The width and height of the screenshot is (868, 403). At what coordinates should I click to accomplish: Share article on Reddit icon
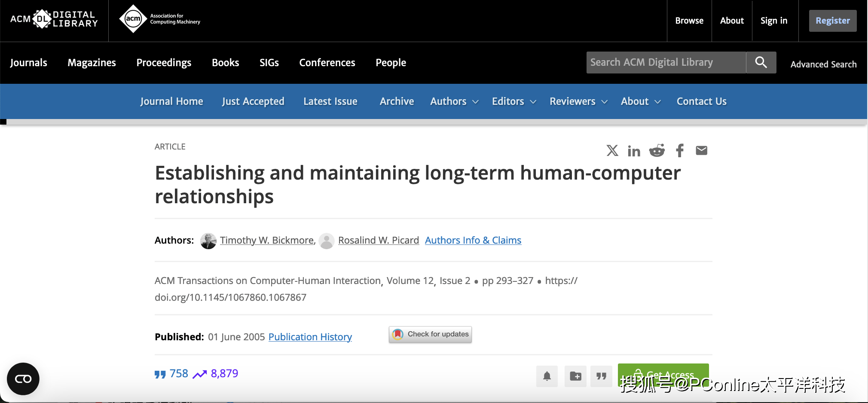657,150
